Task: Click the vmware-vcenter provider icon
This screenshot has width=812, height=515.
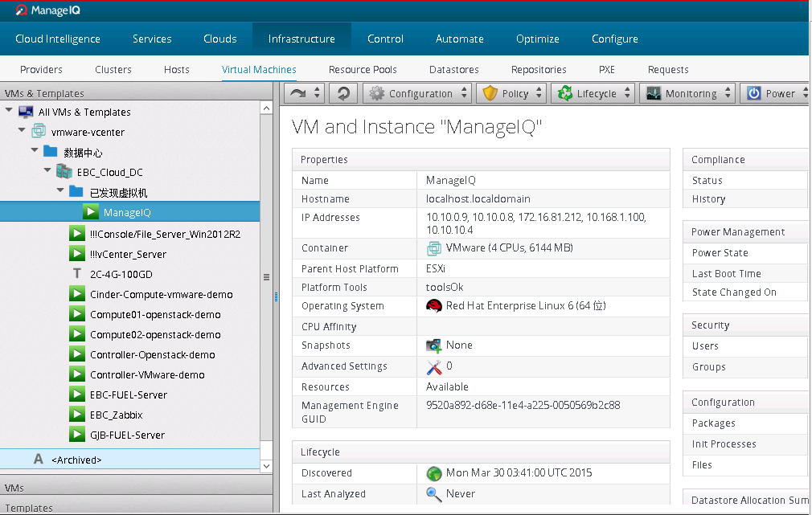Action: (39, 132)
